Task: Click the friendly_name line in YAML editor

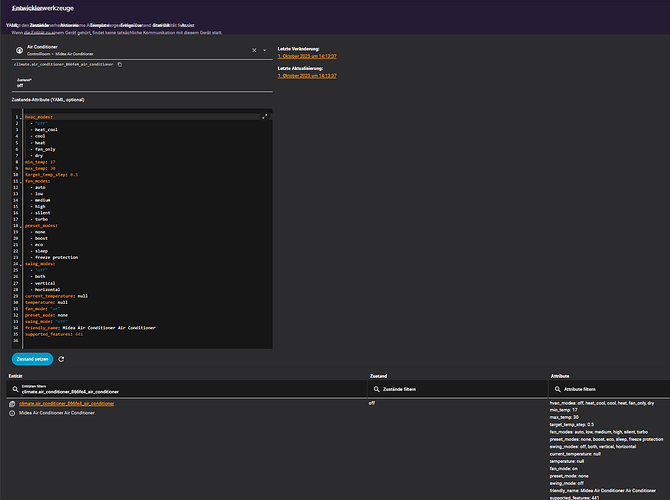Action: (x=90, y=328)
